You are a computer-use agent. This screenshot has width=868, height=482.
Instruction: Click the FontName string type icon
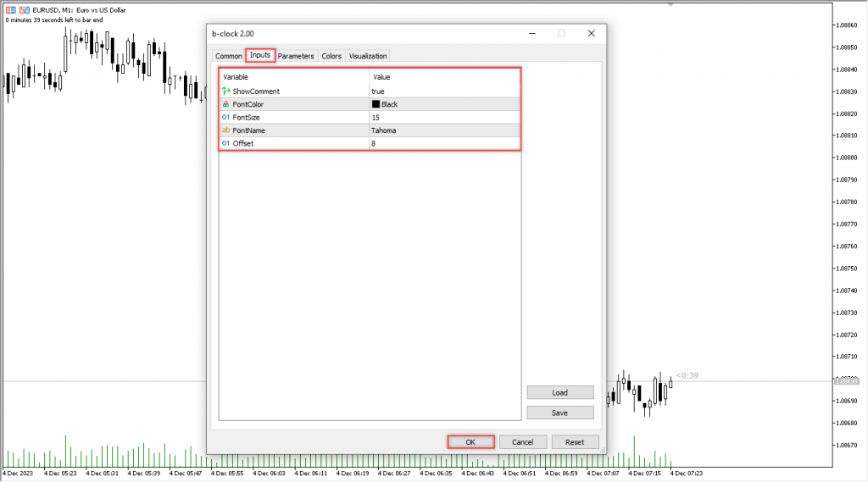pos(225,130)
